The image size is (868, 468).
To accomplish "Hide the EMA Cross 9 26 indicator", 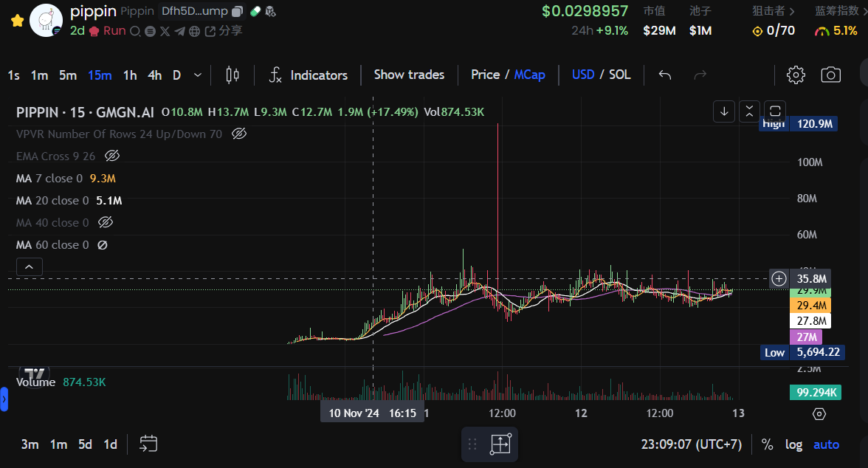I will pyautogui.click(x=112, y=156).
